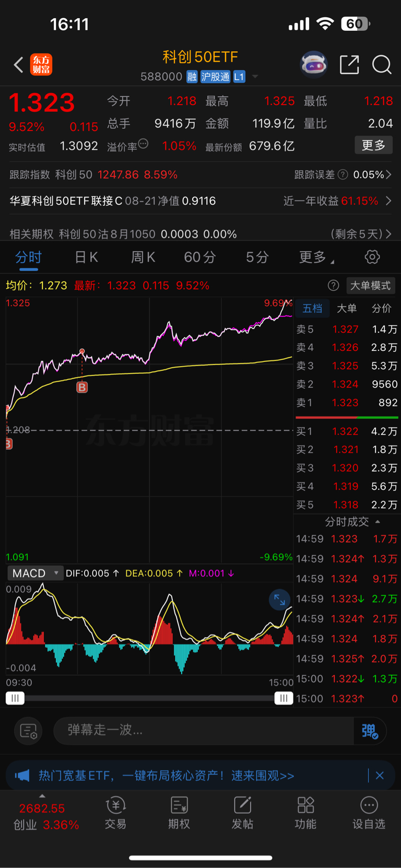Open the search magnifier icon
Image resolution: width=401 pixels, height=868 pixels.
(382, 65)
